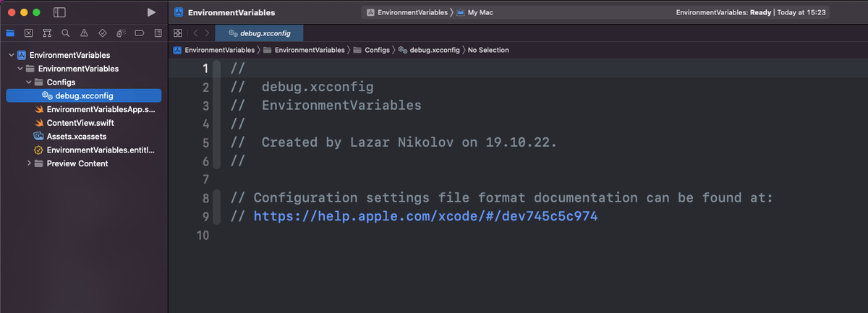Open the Find navigator

[x=65, y=33]
